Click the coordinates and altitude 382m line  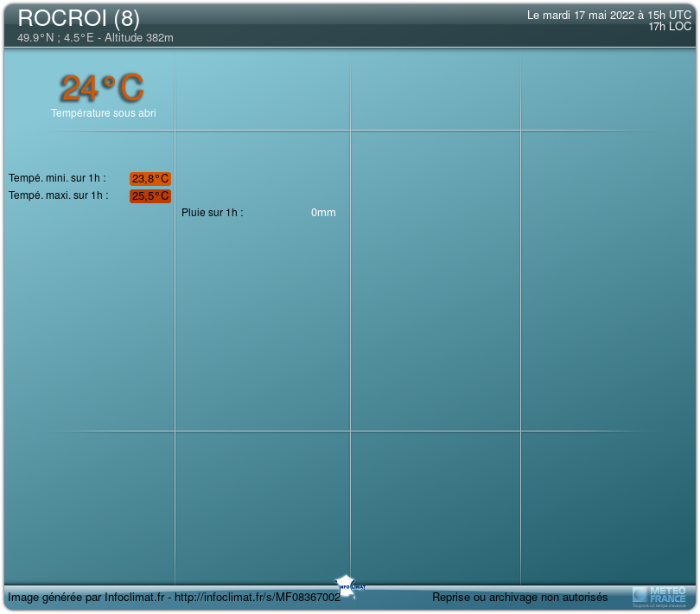[95, 38]
